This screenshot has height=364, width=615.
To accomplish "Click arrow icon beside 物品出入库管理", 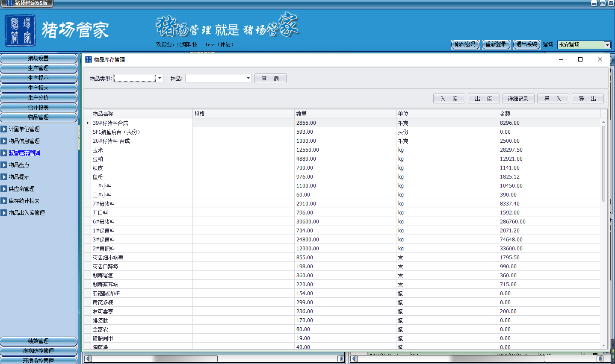I will click(4, 213).
